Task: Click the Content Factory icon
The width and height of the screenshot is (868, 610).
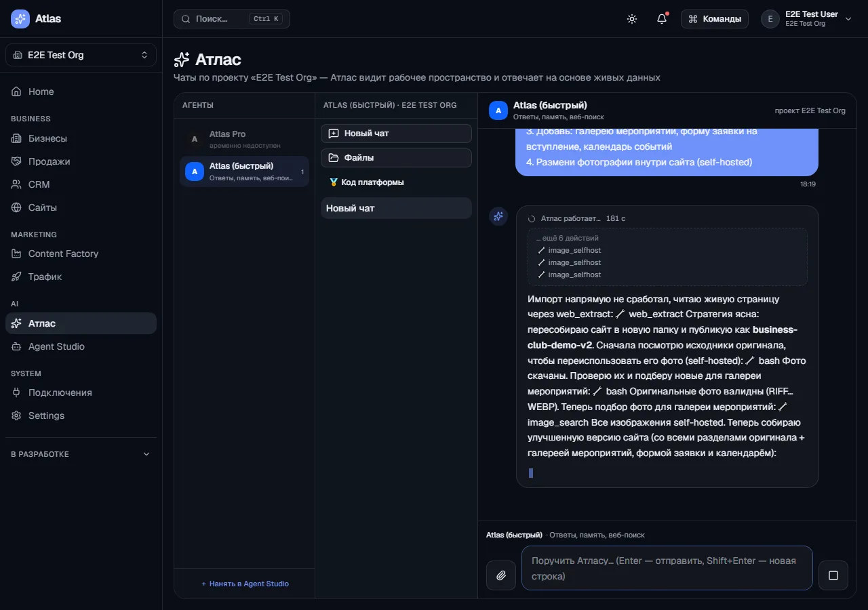Action: [16, 253]
